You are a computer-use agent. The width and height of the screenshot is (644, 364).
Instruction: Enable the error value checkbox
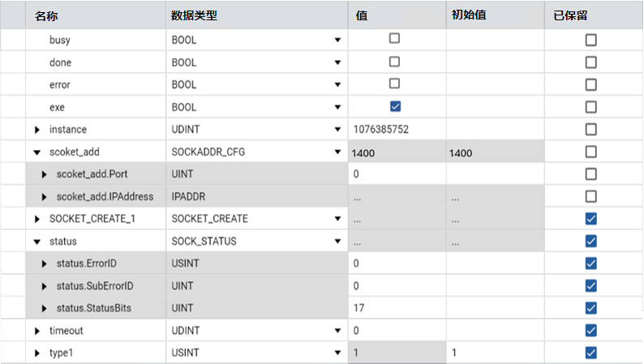tap(395, 84)
